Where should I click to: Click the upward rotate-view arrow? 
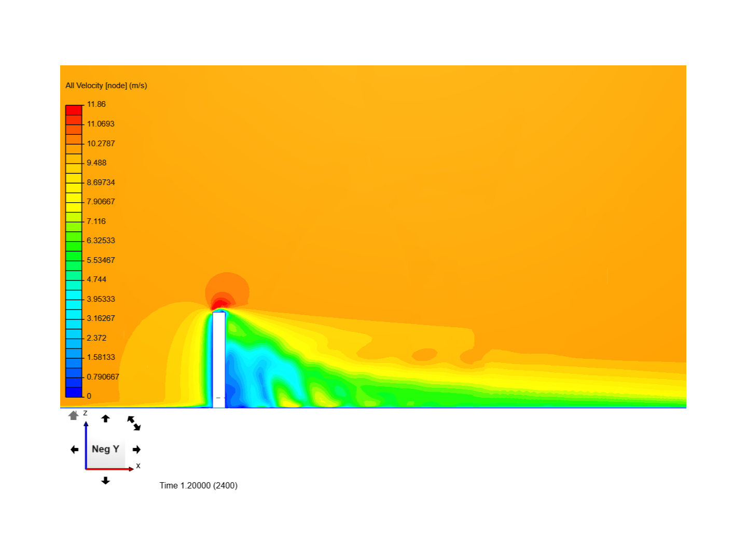[106, 418]
